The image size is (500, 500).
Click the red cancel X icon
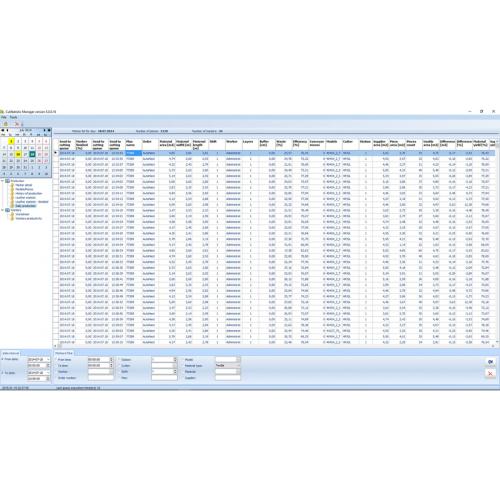[x=490, y=373]
